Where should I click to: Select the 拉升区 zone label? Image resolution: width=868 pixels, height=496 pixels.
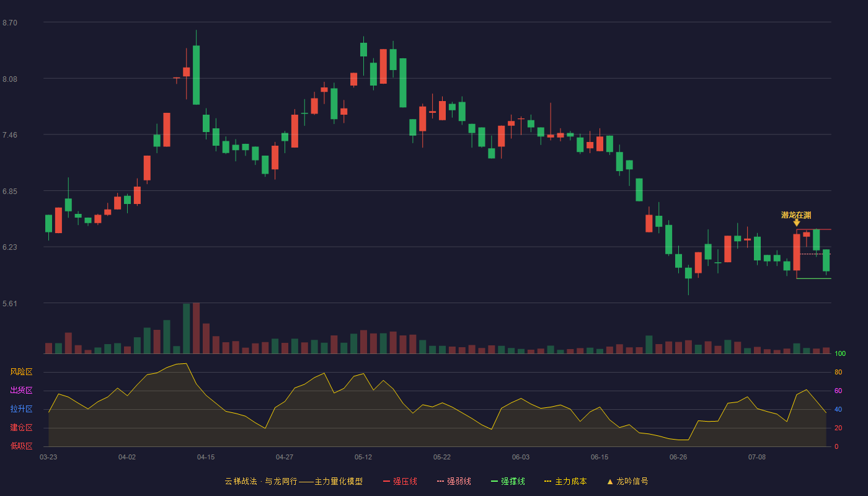pyautogui.click(x=21, y=409)
